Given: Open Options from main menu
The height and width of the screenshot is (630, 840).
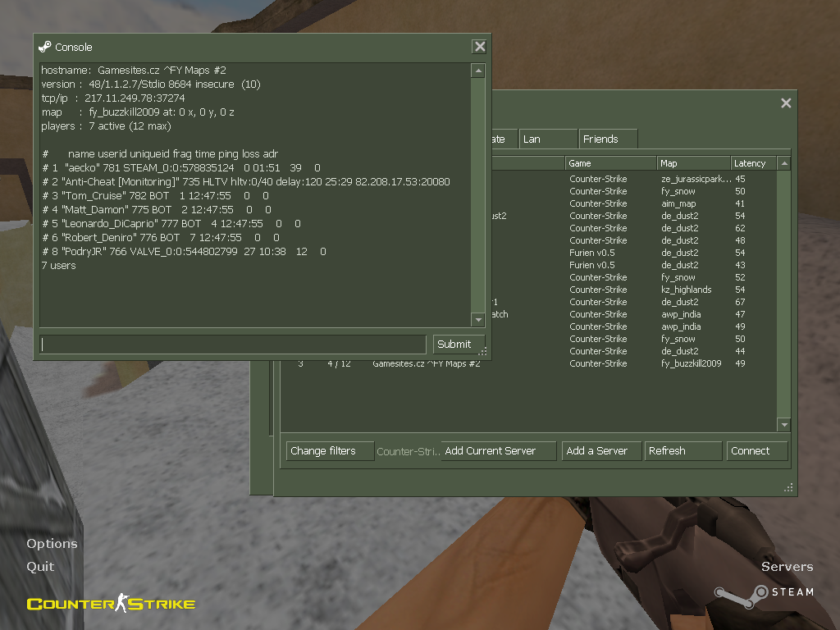Looking at the screenshot, I should tap(52, 543).
